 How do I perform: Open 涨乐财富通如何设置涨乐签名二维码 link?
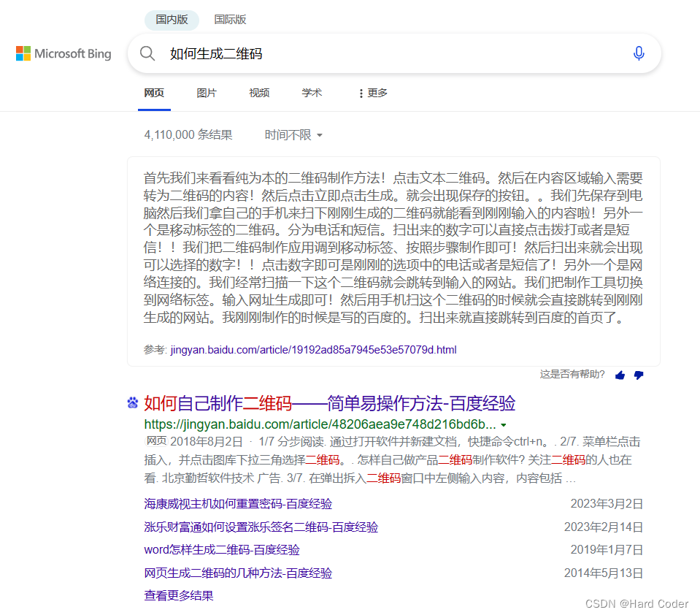pos(261,527)
